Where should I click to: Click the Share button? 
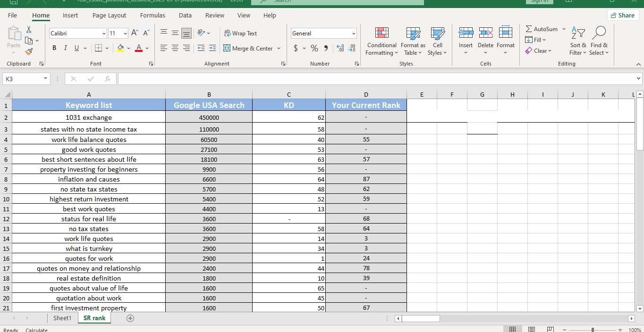622,15
